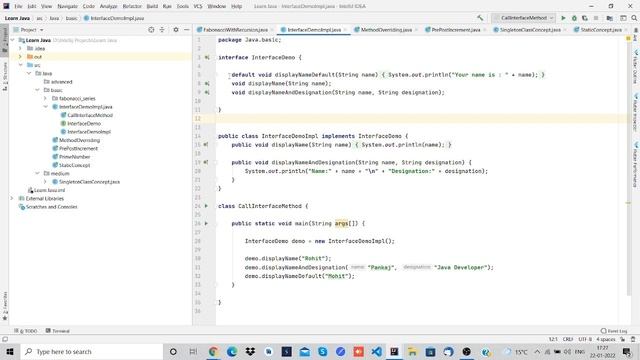Open the vertical Favorites tool window tab
This screenshot has width=640, height=360.
(x=4, y=305)
